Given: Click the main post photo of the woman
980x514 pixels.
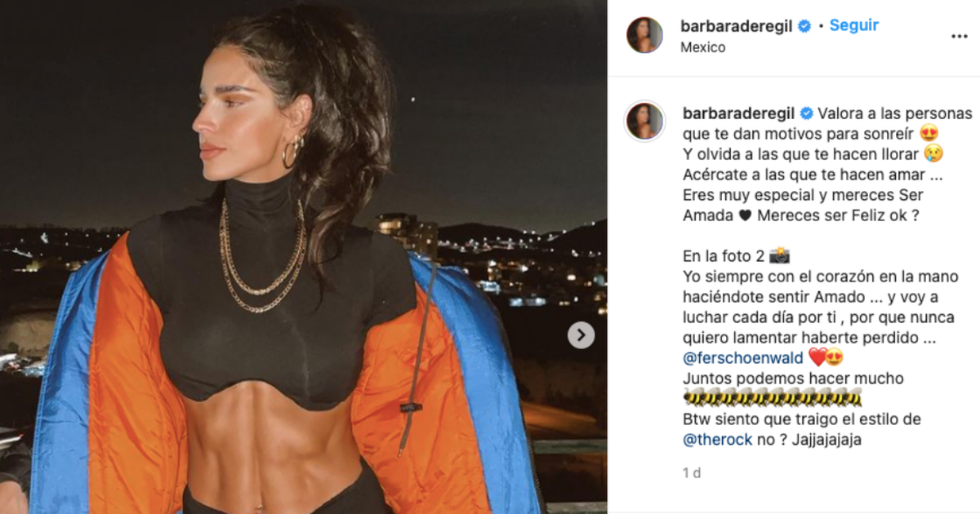Looking at the screenshot, I should click(303, 257).
